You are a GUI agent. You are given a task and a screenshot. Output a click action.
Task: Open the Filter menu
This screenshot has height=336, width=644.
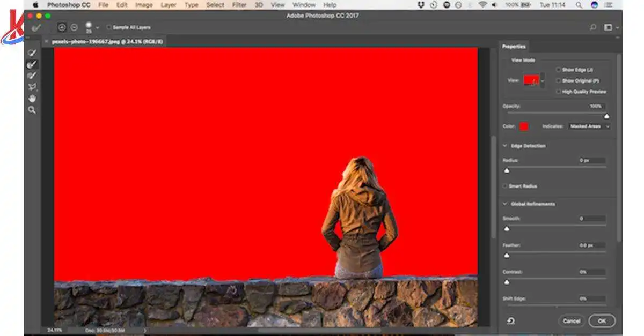[239, 5]
